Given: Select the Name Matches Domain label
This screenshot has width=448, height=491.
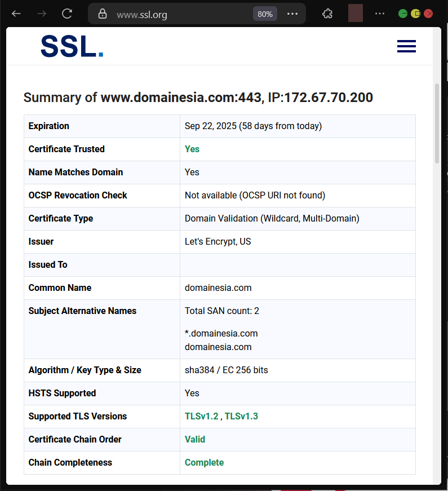Looking at the screenshot, I should [x=76, y=172].
